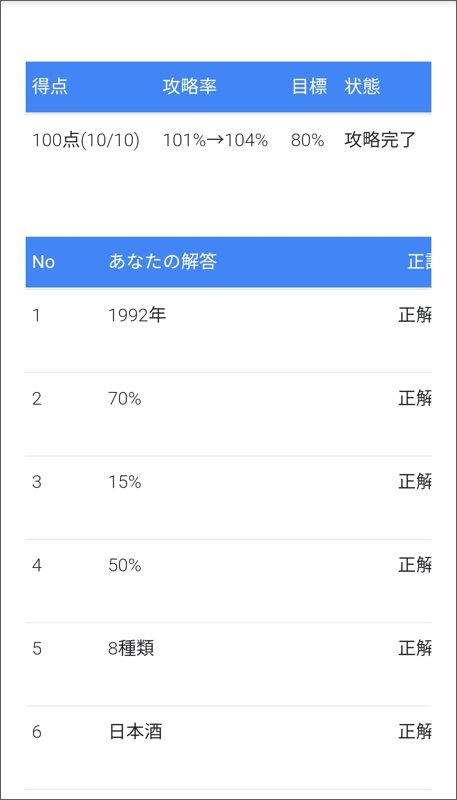Click the あなたの解答 column header
The image size is (457, 800).
[163, 262]
